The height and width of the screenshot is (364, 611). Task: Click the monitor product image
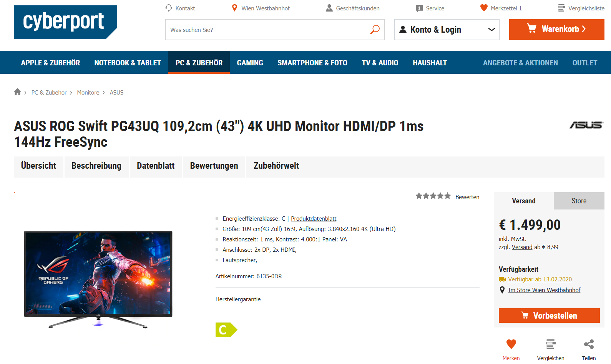pos(98,279)
